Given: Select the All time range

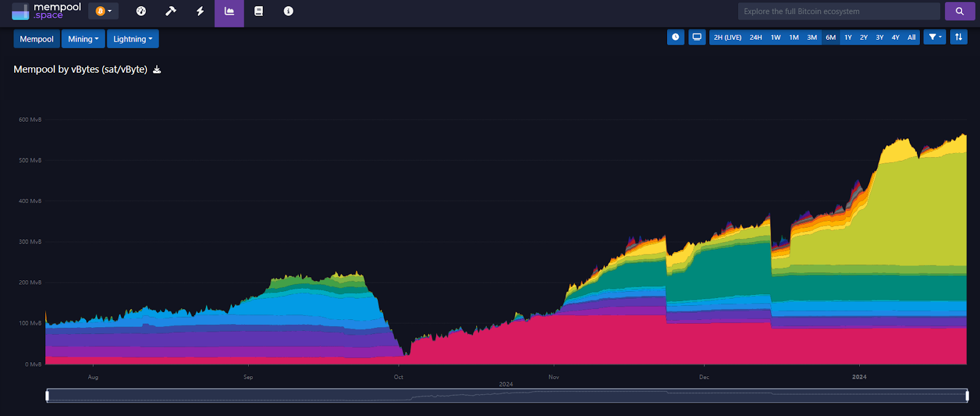Looking at the screenshot, I should pos(911,37).
